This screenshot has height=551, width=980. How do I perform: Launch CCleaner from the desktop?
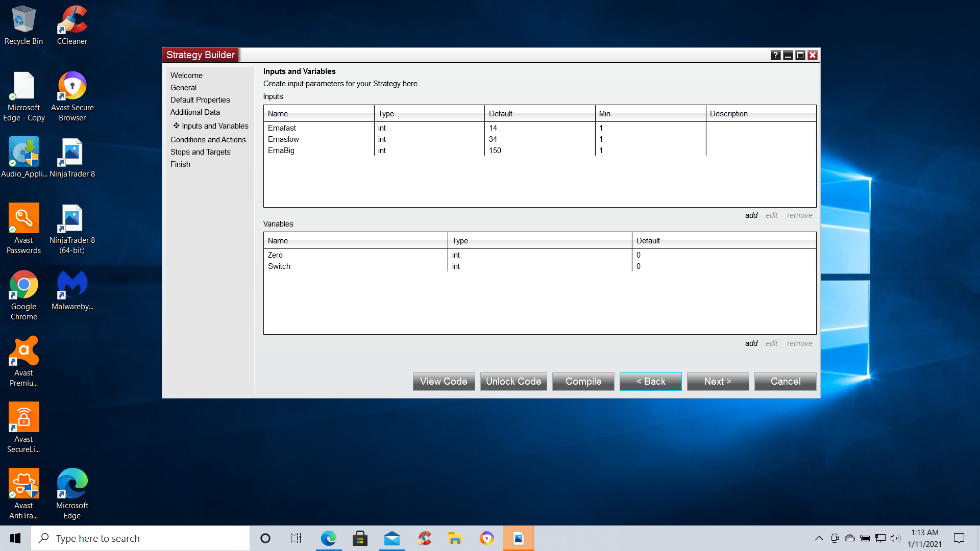[x=72, y=26]
